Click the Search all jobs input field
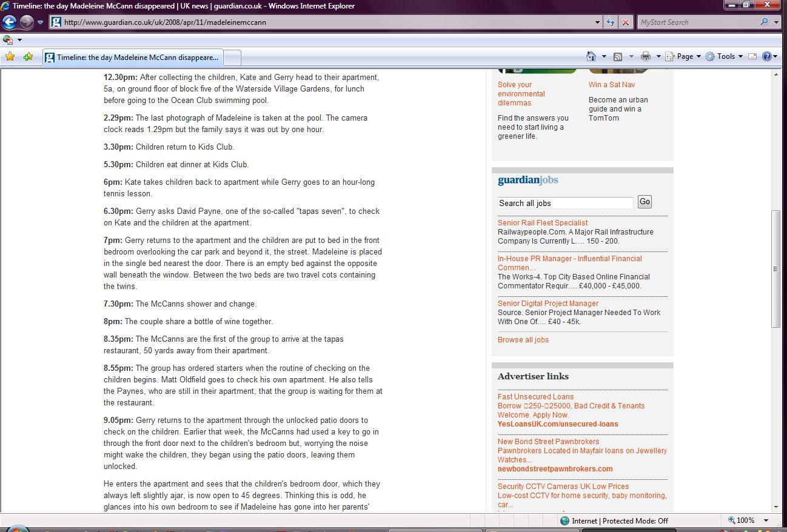Viewport: 787px width, 532px height. tap(565, 203)
